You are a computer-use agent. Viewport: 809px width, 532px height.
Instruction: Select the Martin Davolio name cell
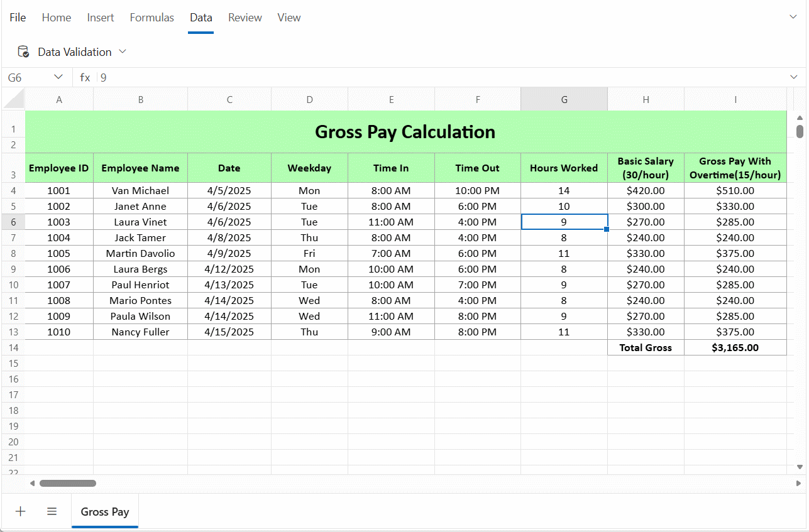140,253
